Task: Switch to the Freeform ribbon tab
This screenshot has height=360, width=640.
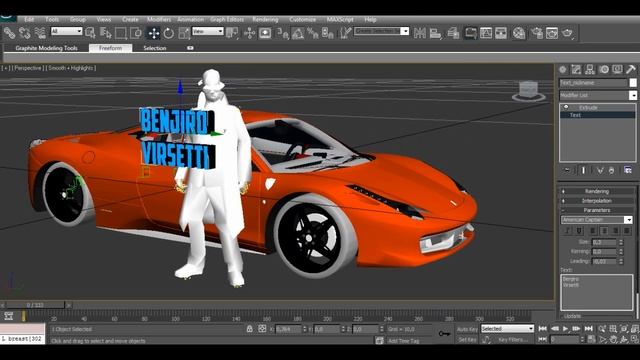Action: 110,48
